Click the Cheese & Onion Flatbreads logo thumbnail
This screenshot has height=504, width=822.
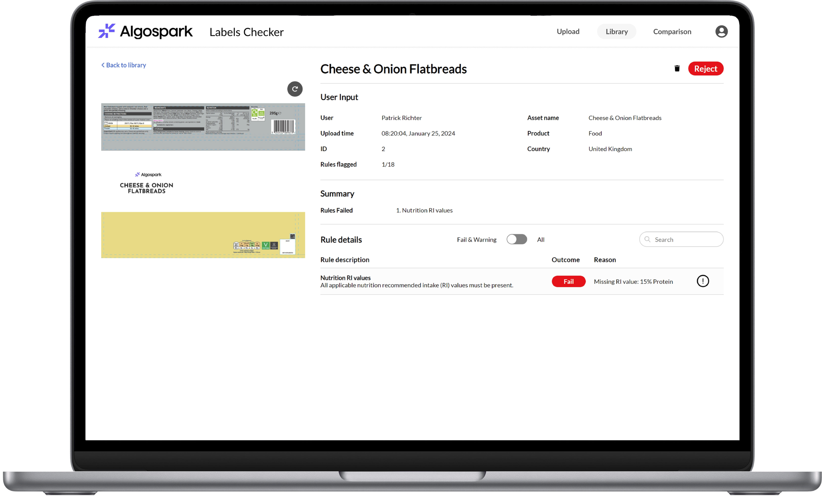146,183
